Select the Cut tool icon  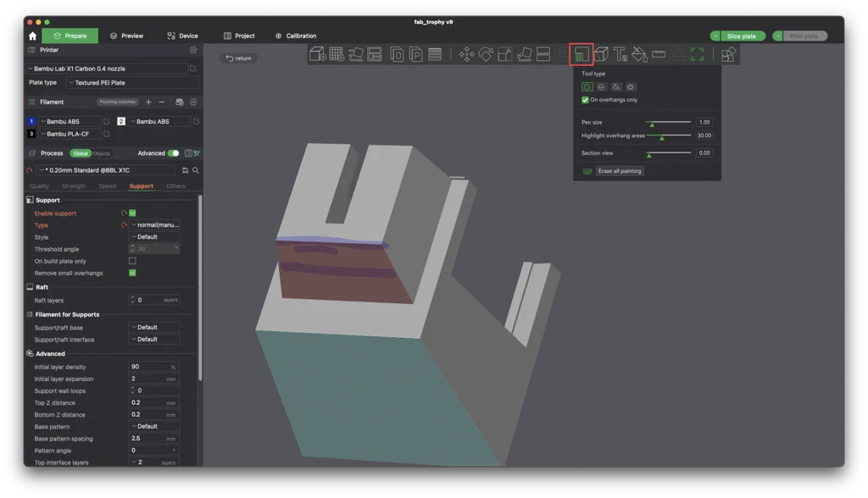pos(543,54)
